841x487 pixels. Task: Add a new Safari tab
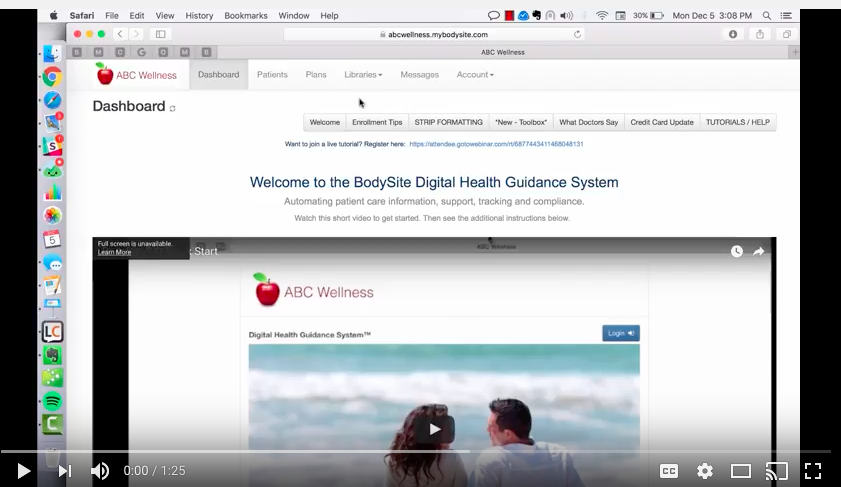click(x=795, y=52)
